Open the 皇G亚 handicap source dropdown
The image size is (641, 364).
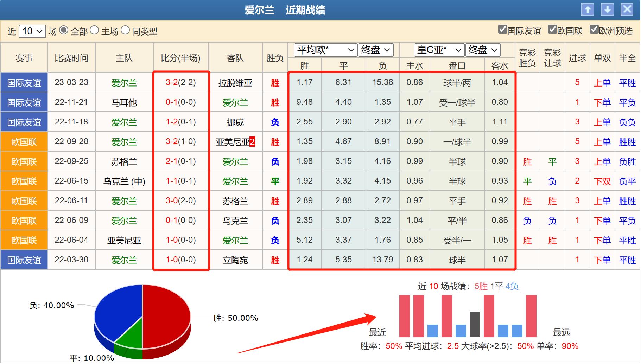point(438,50)
